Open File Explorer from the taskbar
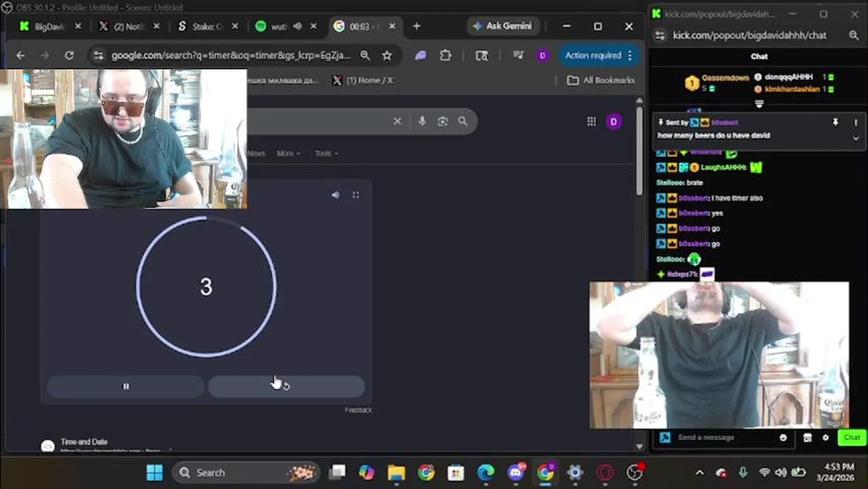868x489 pixels. coord(397,473)
